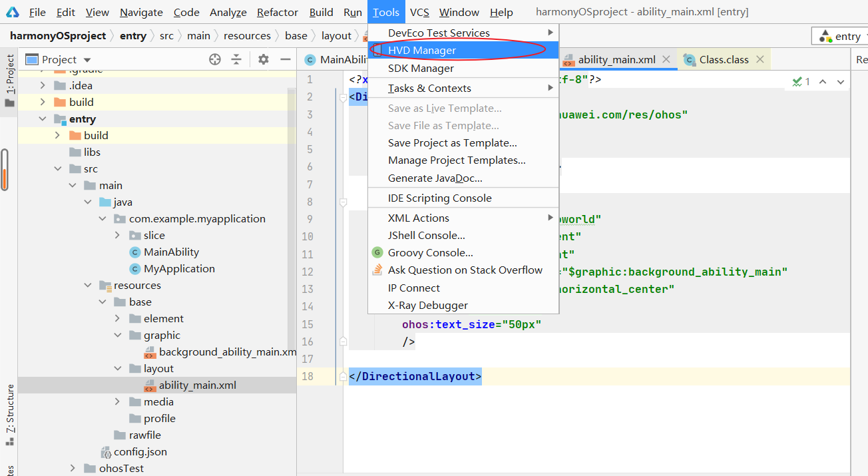Expand XML Actions submenu

[x=463, y=218]
